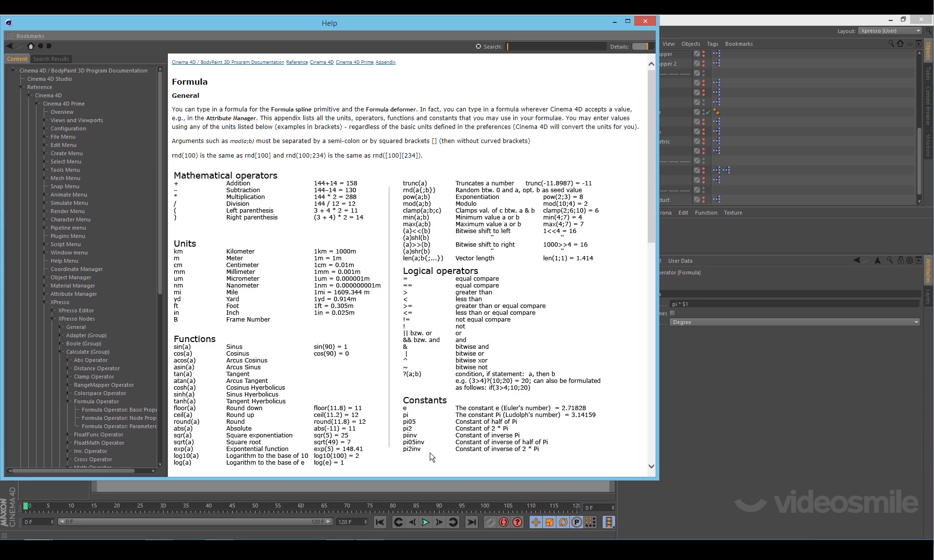
Task: Open Content Browser side tab
Action: [x=928, y=105]
